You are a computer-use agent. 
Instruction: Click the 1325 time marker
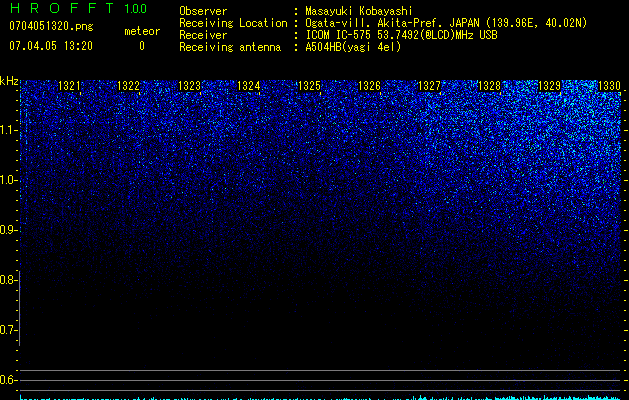(x=309, y=86)
